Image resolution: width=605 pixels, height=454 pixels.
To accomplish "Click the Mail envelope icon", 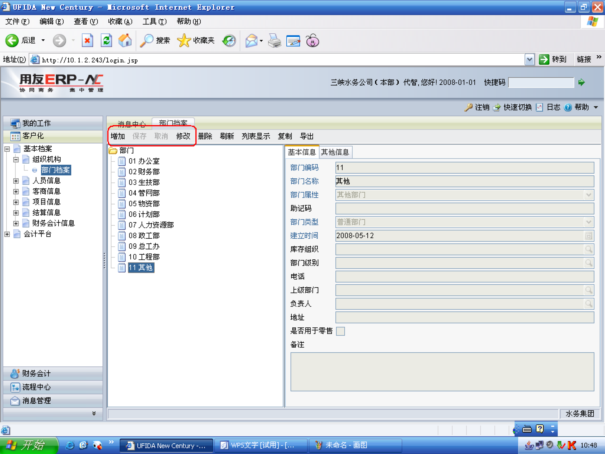I will (x=252, y=41).
